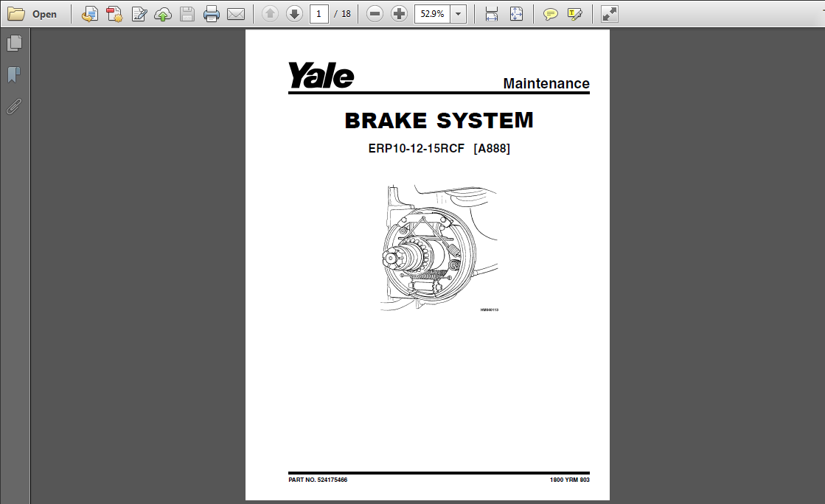825x504 pixels.
Task: Select the highlight text tool
Action: tap(574, 14)
